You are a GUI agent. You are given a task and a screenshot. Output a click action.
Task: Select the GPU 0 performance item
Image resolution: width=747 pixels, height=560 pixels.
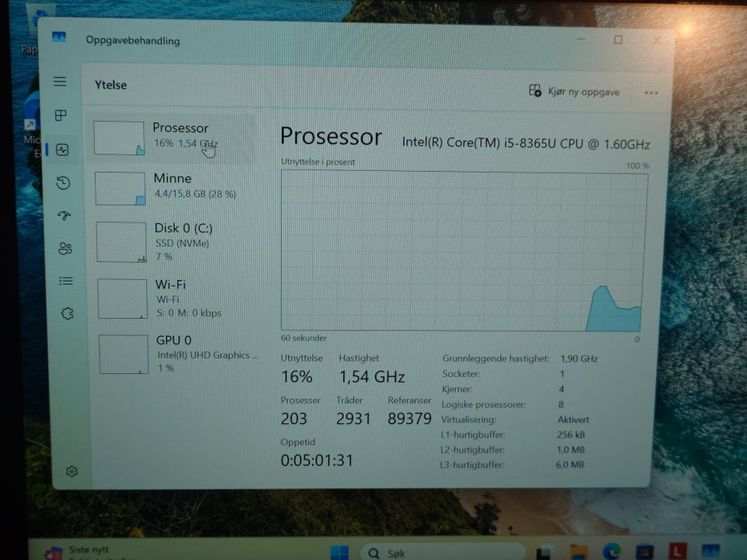pos(177,354)
